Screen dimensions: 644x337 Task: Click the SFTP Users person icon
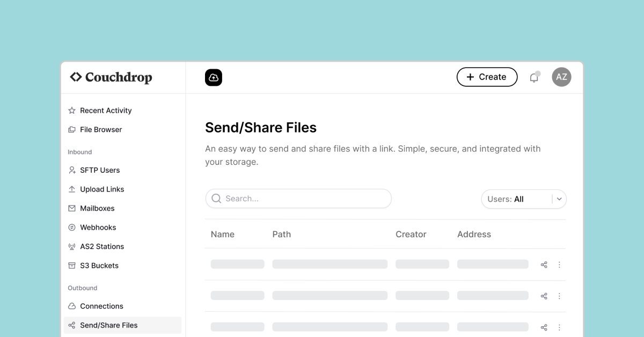point(72,170)
